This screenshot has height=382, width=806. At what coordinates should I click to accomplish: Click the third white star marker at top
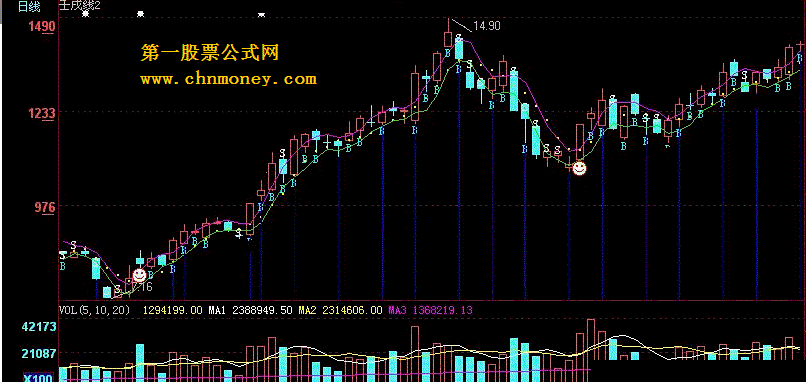pyautogui.click(x=261, y=14)
